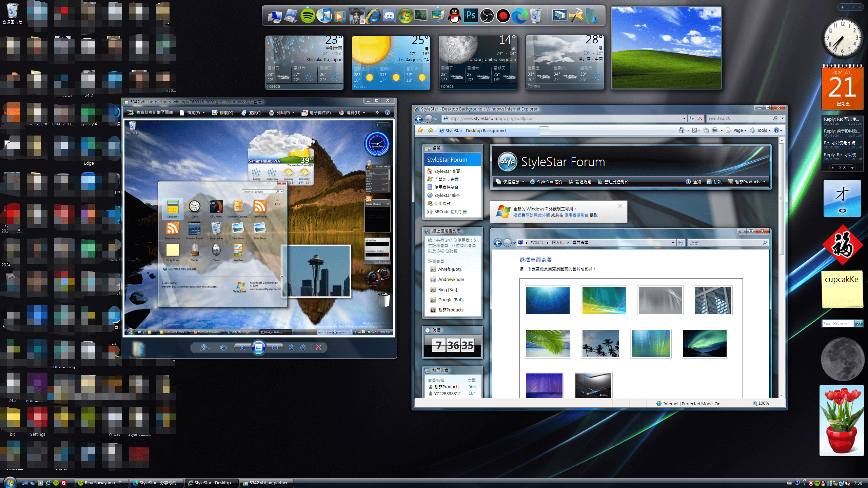
Task: Open Discord from the top dock
Action: (x=389, y=16)
